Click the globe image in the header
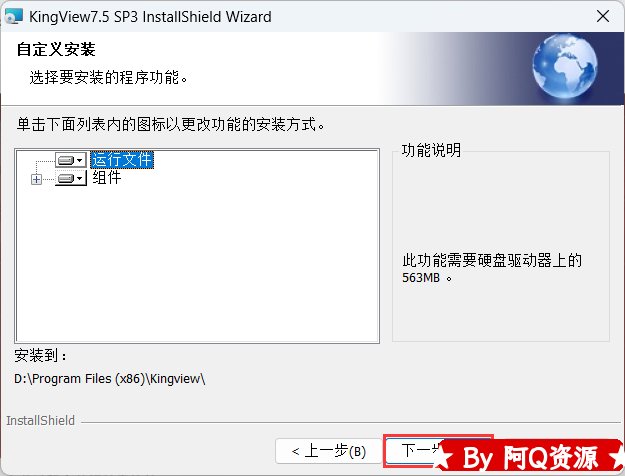Image resolution: width=625 pixels, height=476 pixels. pyautogui.click(x=565, y=66)
